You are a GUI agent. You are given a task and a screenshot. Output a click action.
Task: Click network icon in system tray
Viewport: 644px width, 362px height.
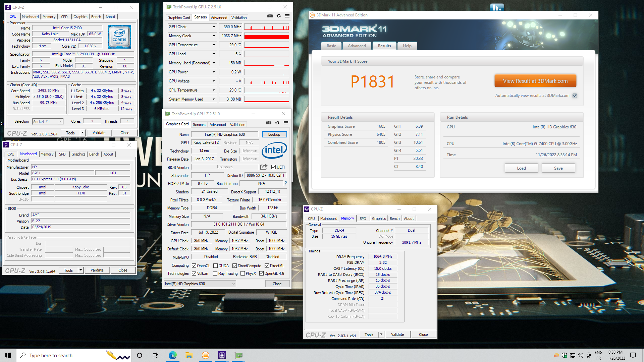573,355
